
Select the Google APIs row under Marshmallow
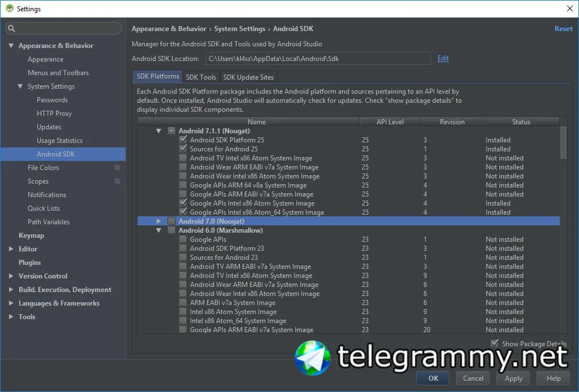[x=348, y=239]
